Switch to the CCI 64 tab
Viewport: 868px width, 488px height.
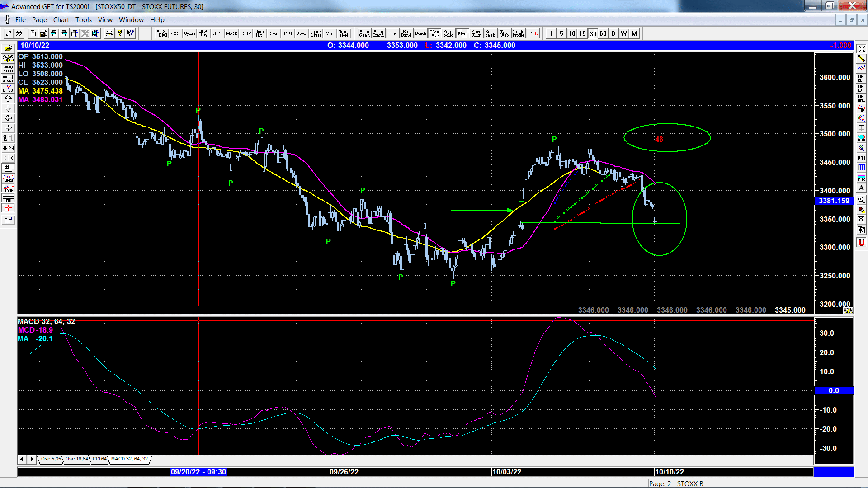pyautogui.click(x=99, y=459)
